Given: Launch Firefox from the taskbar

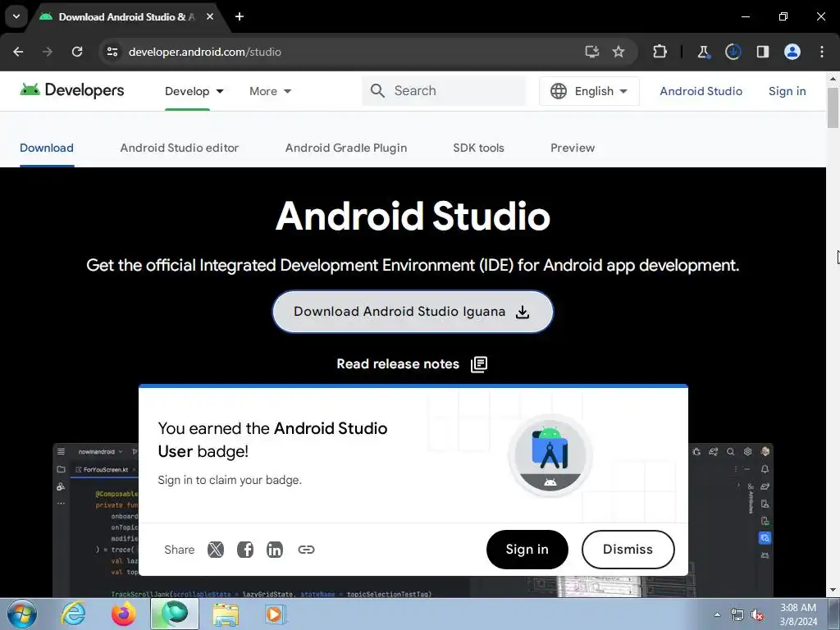Looking at the screenshot, I should coord(123,614).
